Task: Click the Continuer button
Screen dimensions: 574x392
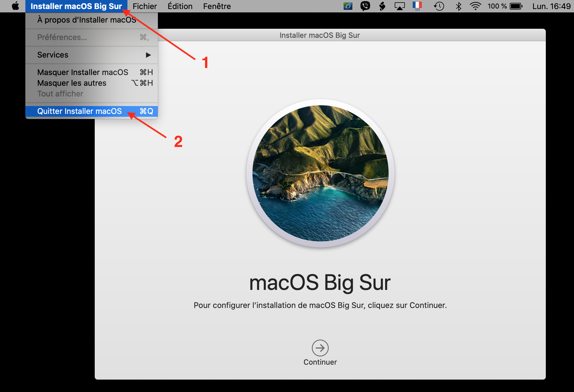Action: [x=320, y=362]
